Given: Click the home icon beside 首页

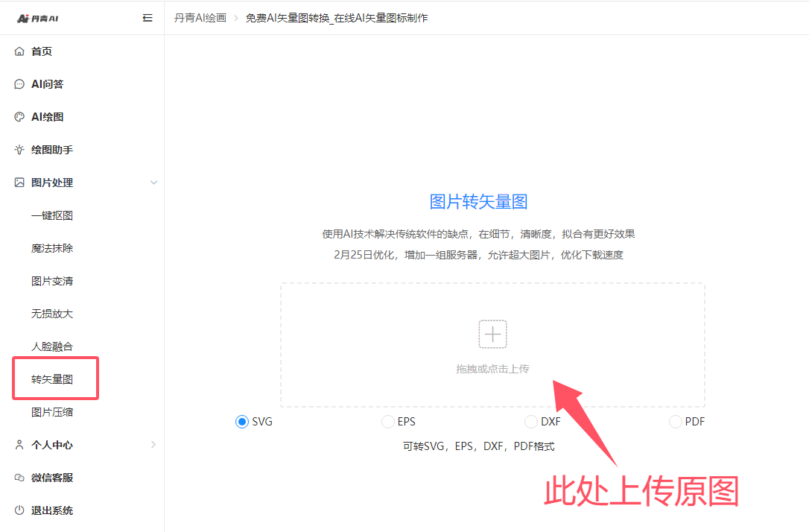Looking at the screenshot, I should click(19, 51).
